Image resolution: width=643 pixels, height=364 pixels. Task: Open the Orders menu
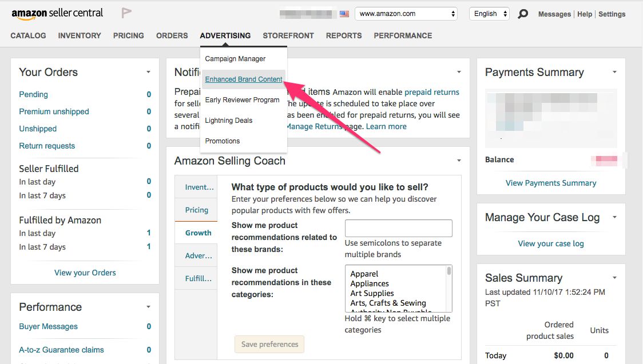coord(172,35)
